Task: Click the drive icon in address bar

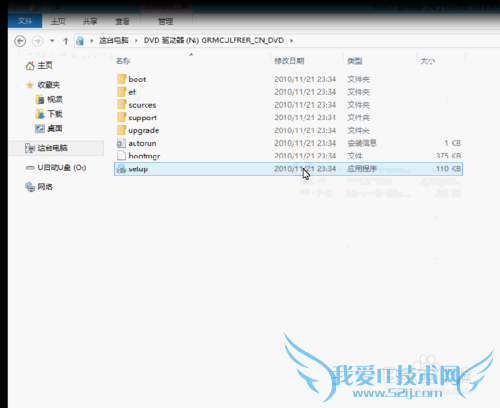Action: (80, 41)
